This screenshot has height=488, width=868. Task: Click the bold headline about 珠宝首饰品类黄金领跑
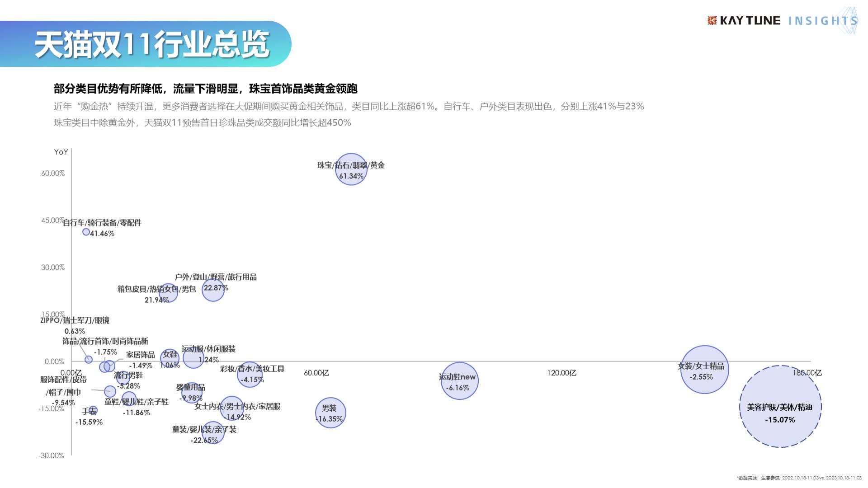206,89
